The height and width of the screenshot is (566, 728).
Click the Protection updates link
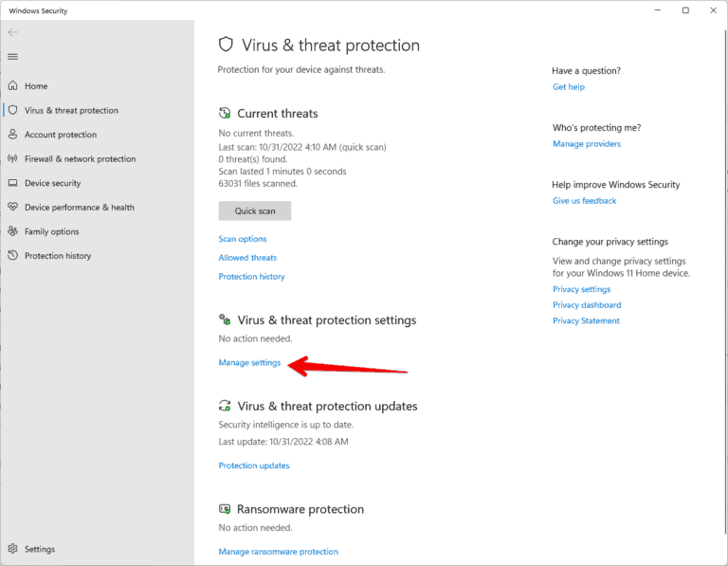coord(254,466)
